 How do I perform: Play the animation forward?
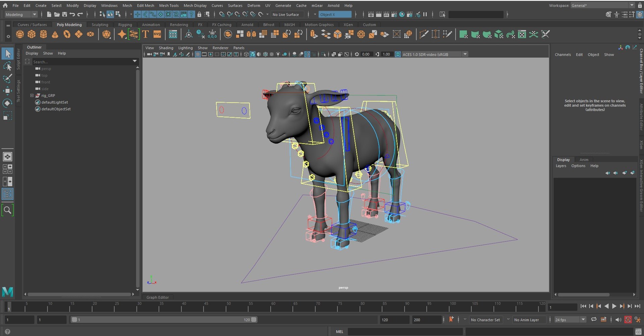[614, 306]
